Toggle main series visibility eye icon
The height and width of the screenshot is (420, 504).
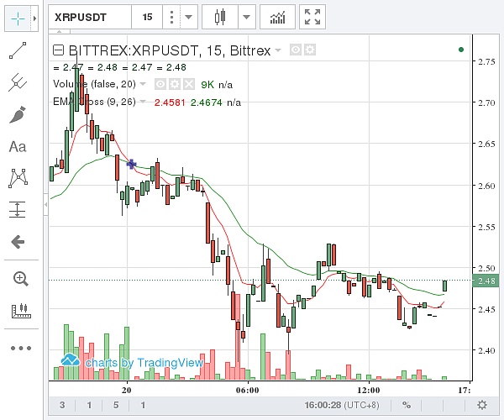pyautogui.click(x=296, y=50)
